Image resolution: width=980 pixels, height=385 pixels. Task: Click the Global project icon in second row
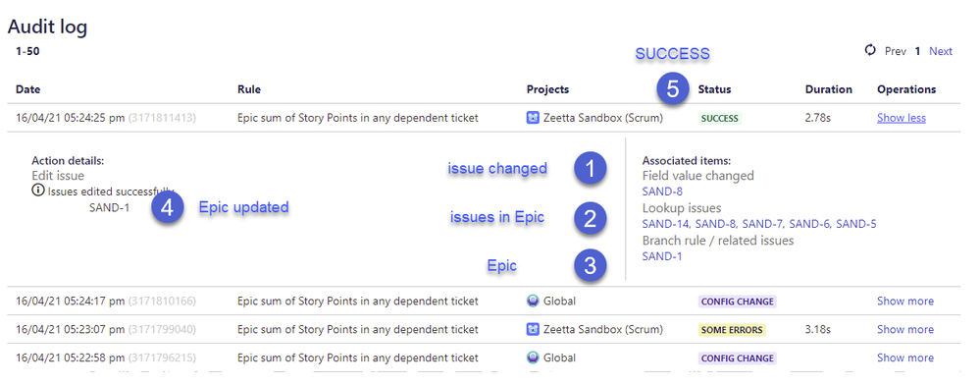(533, 302)
